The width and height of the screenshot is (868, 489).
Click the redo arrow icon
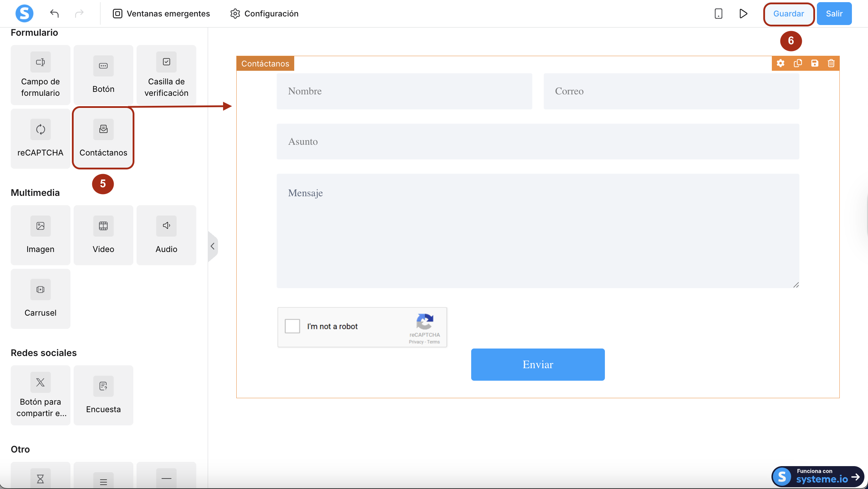click(x=79, y=14)
